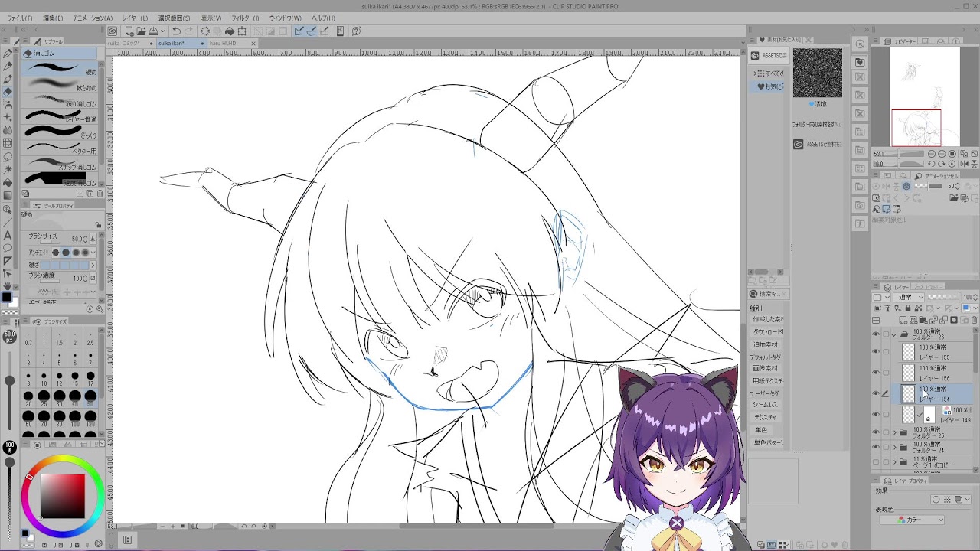Expand folder フォルダー 24 in the Layer panel
Viewport: 980px width, 551px height.
(894, 447)
